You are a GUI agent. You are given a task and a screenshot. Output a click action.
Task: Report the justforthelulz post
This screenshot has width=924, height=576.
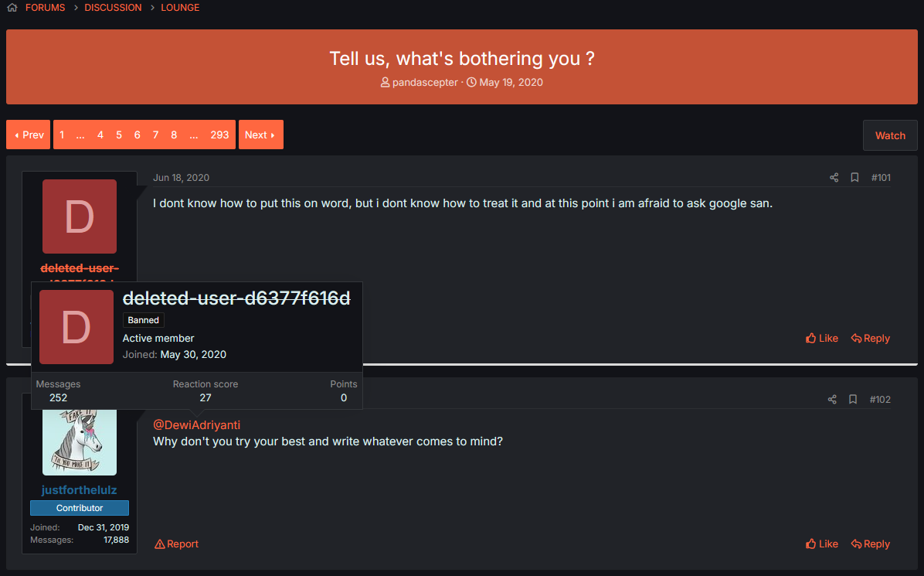176,544
